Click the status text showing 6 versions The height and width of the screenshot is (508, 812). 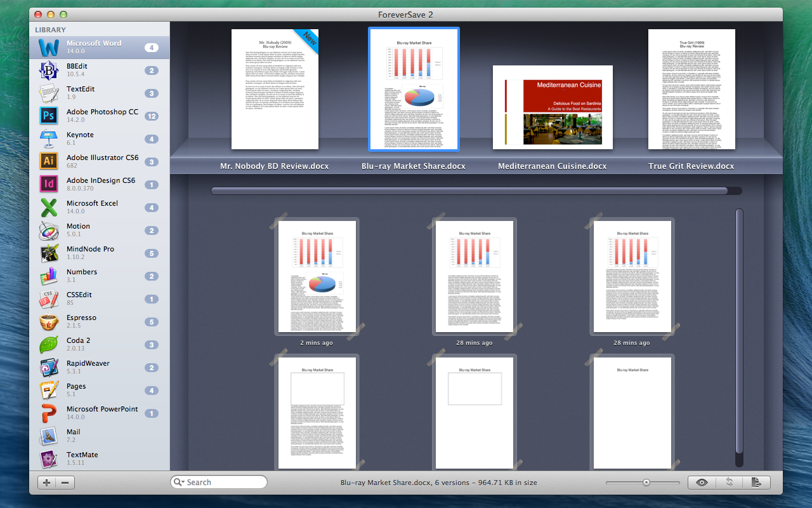pyautogui.click(x=439, y=483)
